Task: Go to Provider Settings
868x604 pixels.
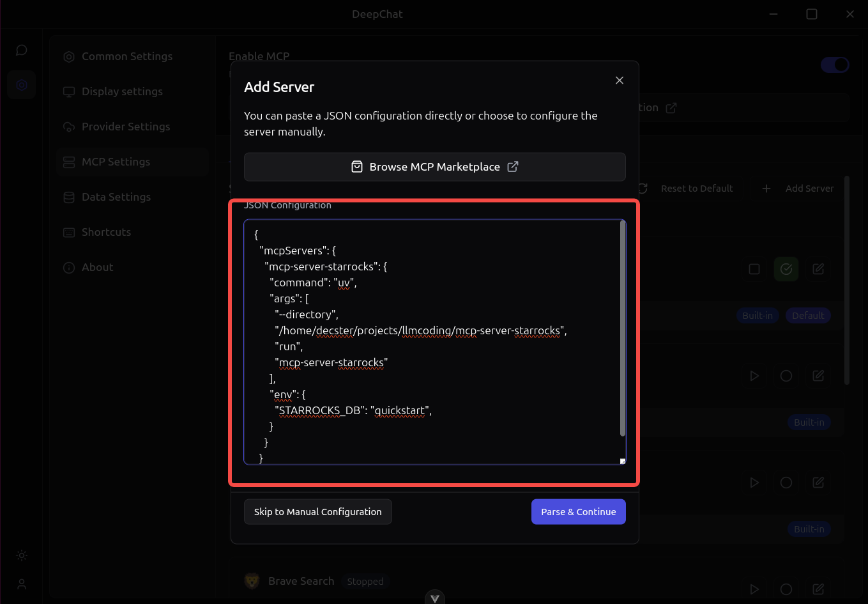Action: tap(132, 127)
